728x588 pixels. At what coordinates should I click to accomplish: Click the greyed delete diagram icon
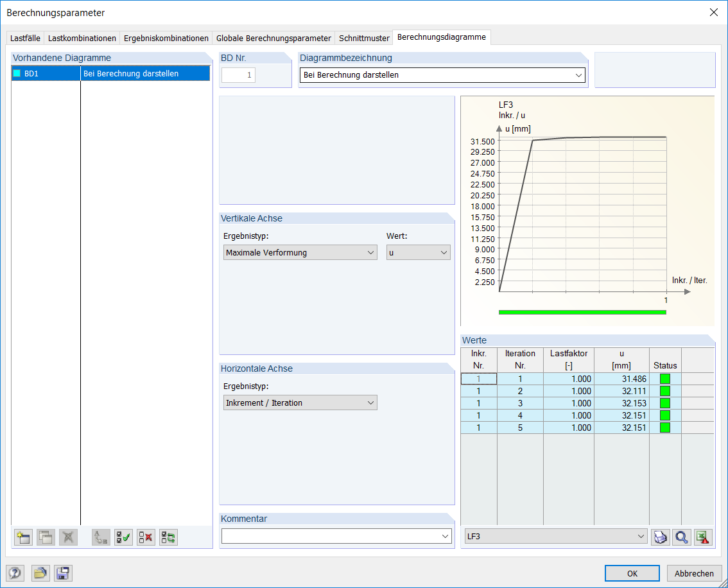point(68,537)
